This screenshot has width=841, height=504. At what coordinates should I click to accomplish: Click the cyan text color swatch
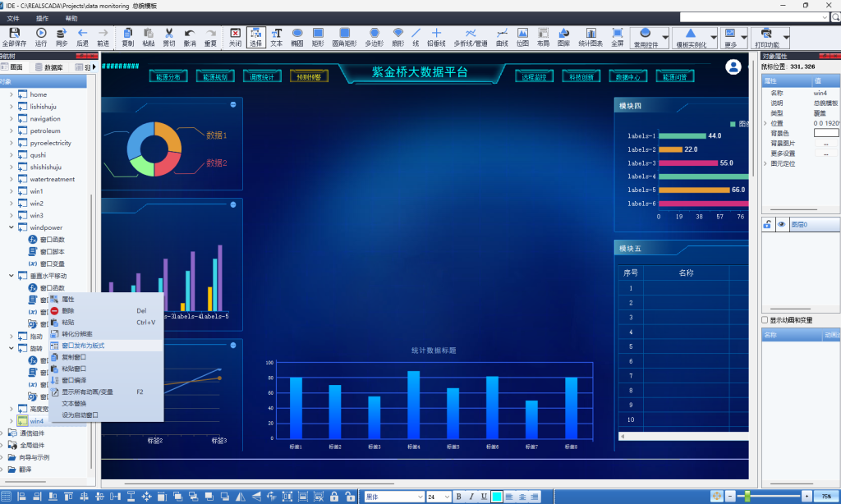coord(497,497)
